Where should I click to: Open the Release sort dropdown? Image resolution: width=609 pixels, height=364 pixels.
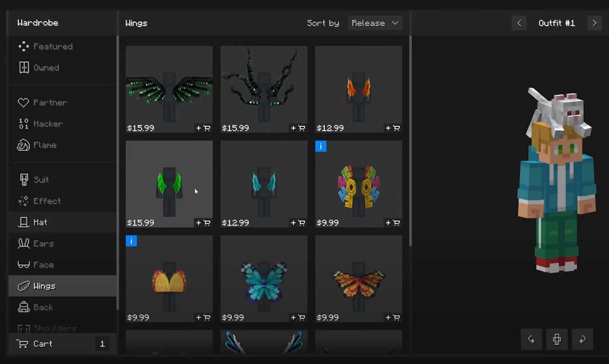pyautogui.click(x=375, y=23)
